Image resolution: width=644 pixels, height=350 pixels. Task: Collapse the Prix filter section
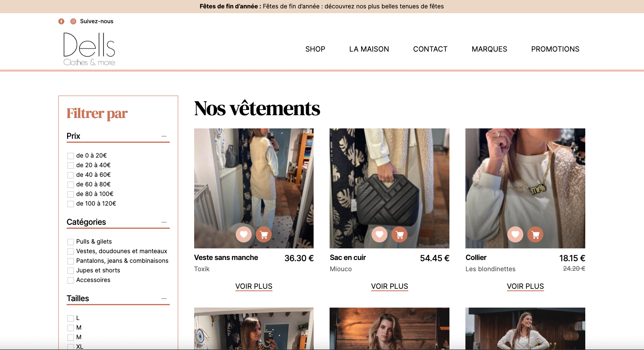[164, 136]
